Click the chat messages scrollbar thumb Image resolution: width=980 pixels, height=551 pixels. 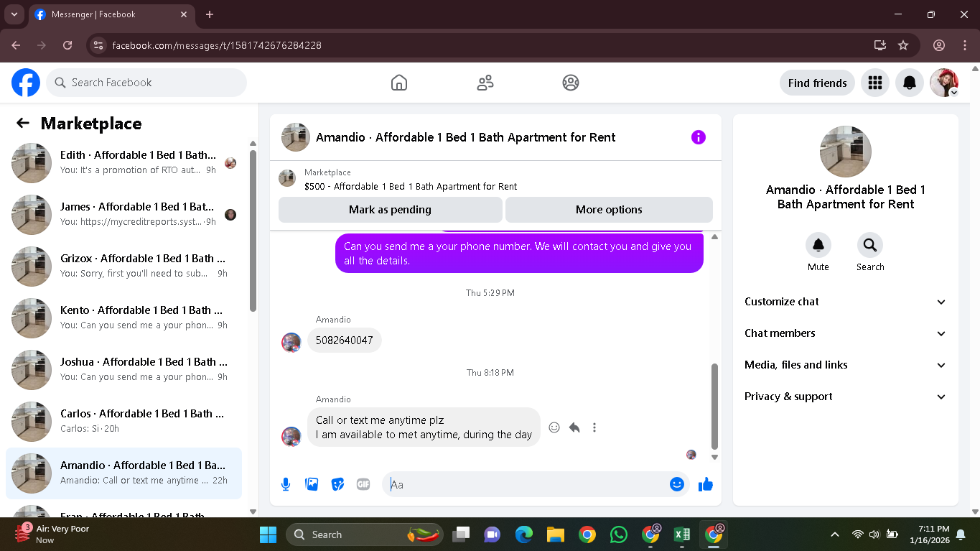tap(714, 406)
